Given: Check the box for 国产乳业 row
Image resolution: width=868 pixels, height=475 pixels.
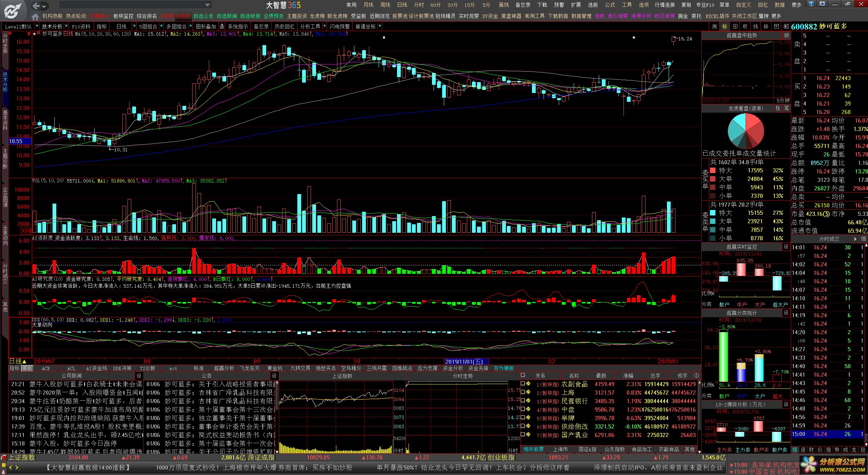Looking at the screenshot, I should (x=523, y=435).
